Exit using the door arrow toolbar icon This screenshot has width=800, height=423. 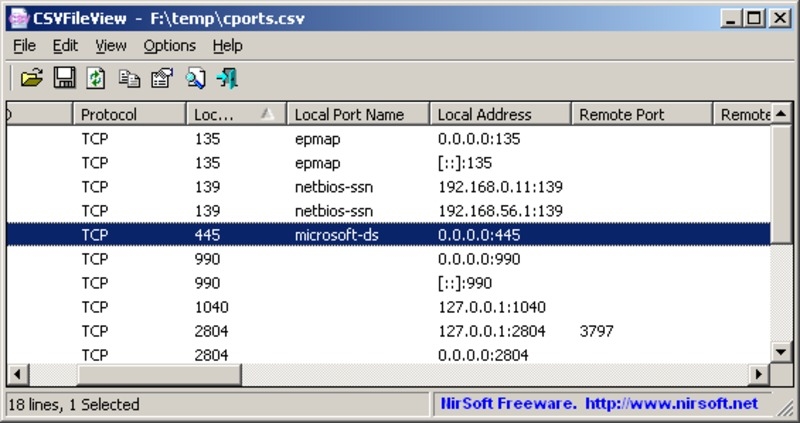coord(227,79)
